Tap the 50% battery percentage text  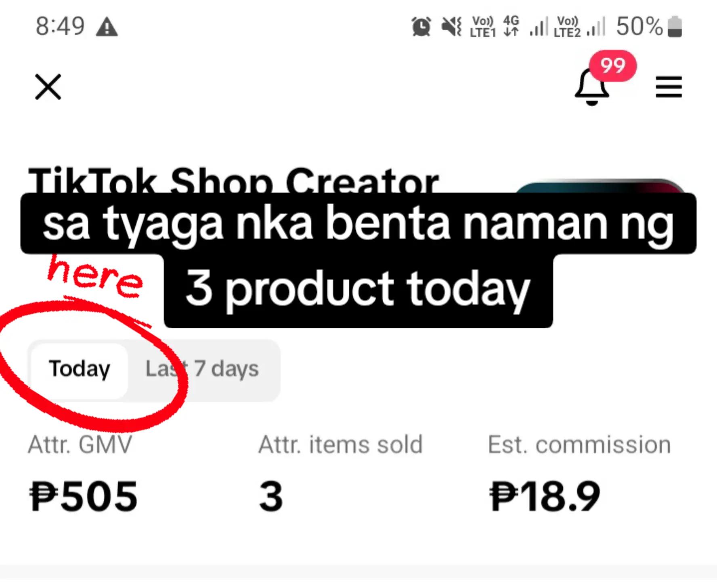coord(639,27)
